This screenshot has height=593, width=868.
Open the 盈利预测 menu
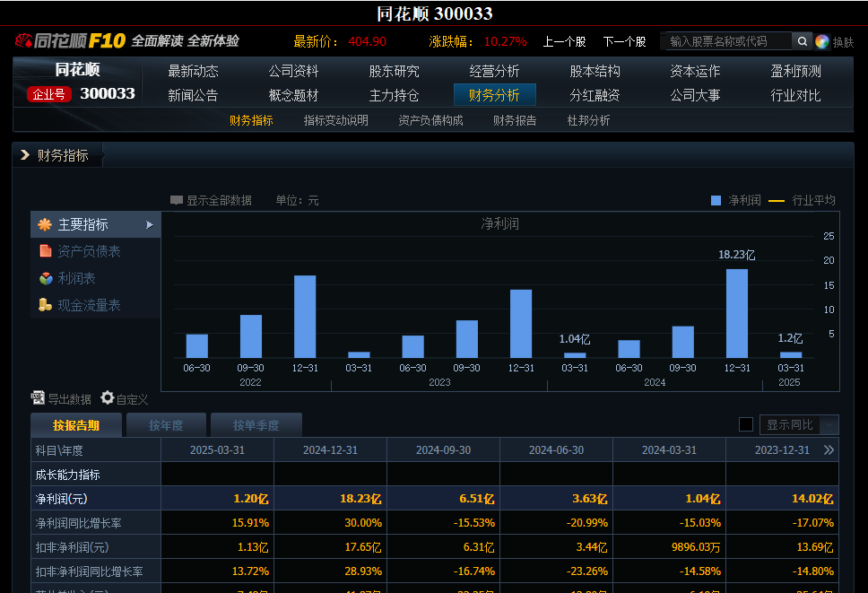796,71
